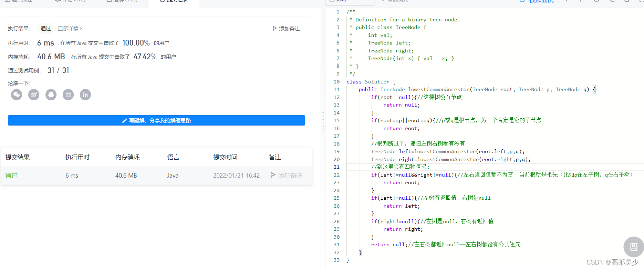Screen dimensions: 644x269
Task: Share the result via Douban icon
Action: 68,94
